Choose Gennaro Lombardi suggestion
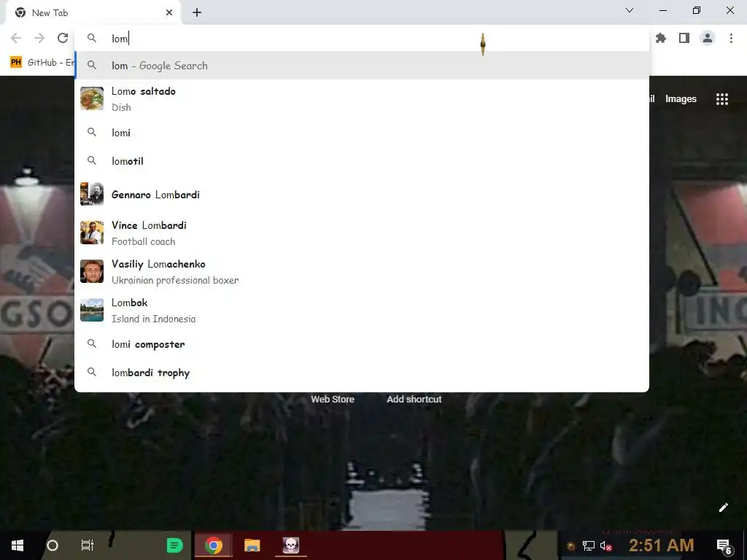747x560 pixels. (x=362, y=195)
